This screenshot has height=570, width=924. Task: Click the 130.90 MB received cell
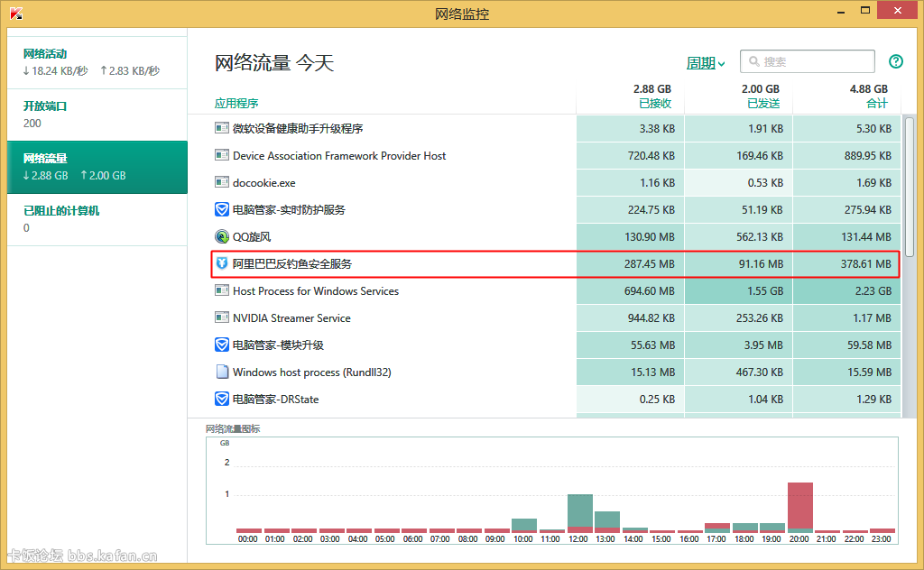(x=630, y=236)
